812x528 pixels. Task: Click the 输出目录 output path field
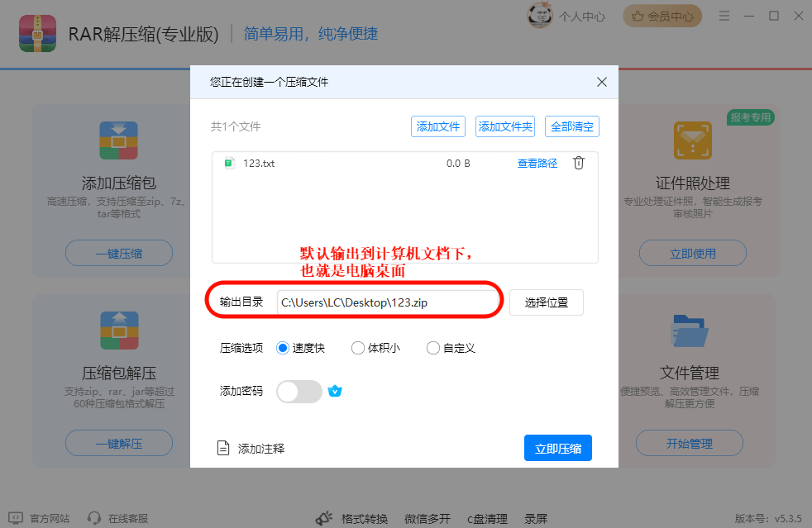(x=389, y=302)
